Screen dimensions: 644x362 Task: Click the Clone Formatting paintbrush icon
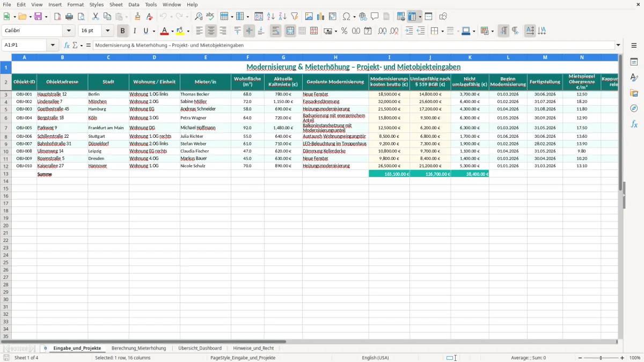coord(137,17)
